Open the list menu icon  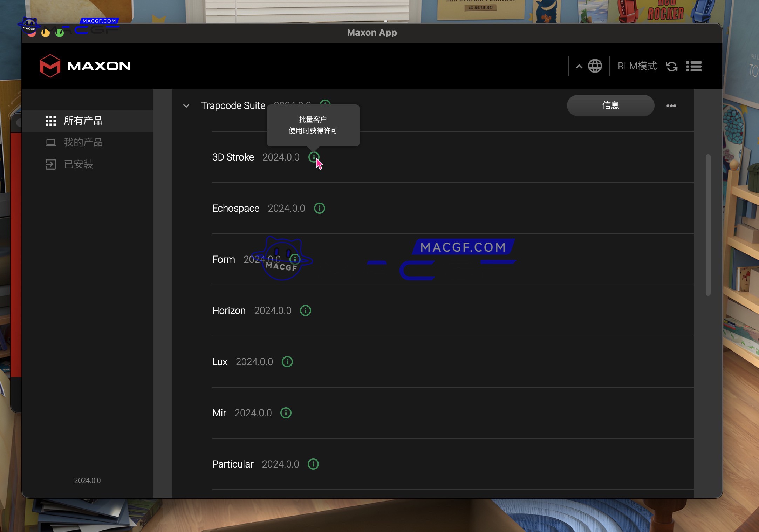[693, 66]
